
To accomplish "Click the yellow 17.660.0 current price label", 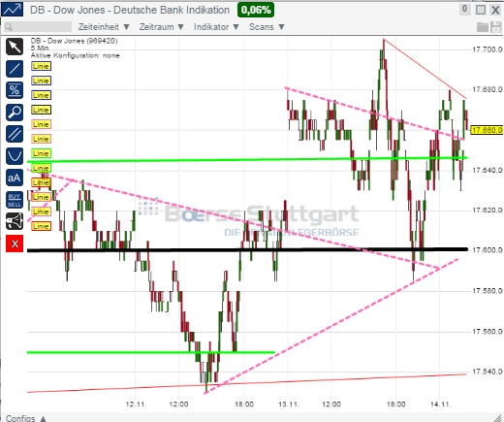I will coord(487,130).
